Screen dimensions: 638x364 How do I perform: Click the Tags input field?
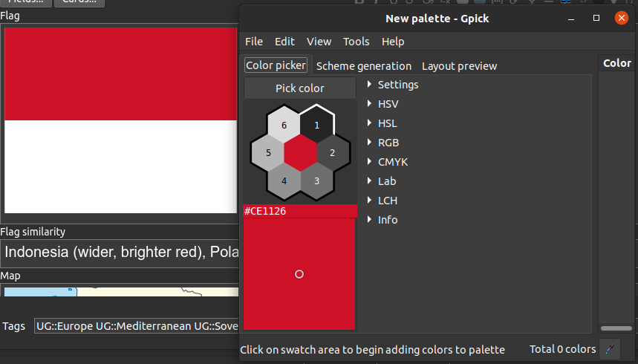[x=137, y=325]
